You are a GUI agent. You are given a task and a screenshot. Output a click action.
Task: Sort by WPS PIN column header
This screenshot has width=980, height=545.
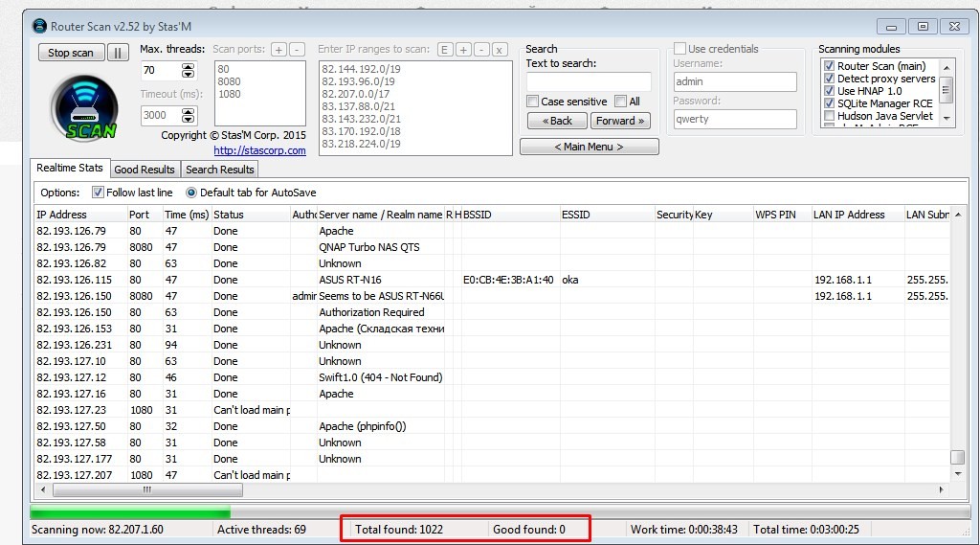[x=782, y=215]
